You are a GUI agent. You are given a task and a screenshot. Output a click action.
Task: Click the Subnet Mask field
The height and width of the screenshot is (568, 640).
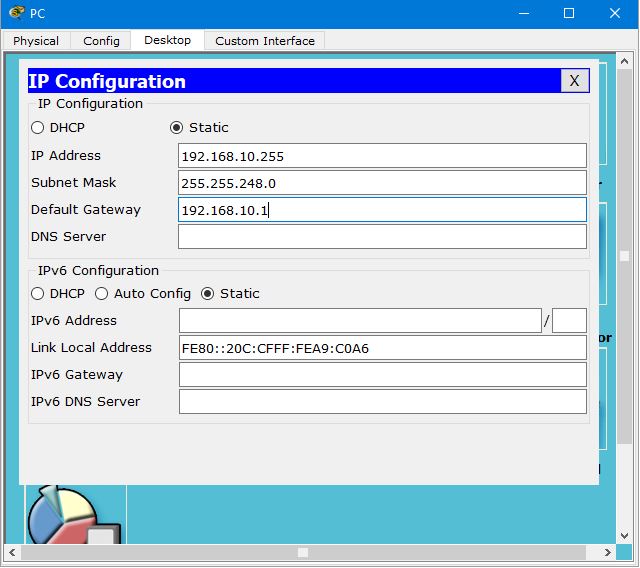coord(382,183)
